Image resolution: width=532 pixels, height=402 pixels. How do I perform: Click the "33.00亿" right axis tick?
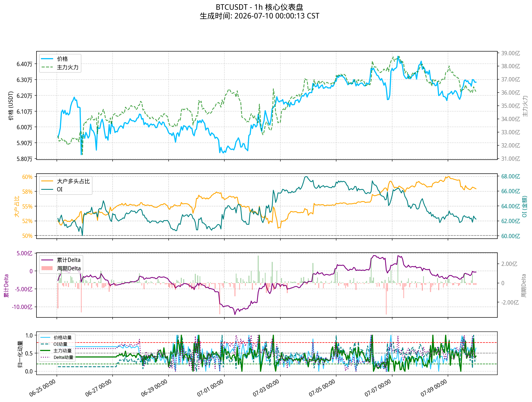pyautogui.click(x=511, y=132)
